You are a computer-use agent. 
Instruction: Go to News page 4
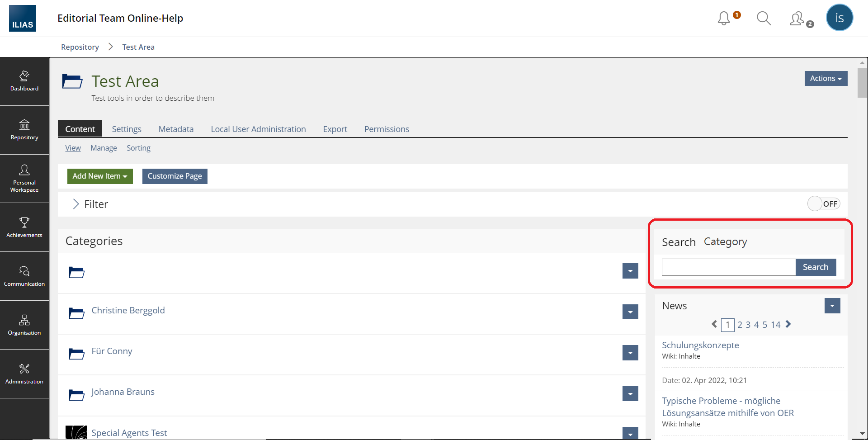[x=756, y=325]
